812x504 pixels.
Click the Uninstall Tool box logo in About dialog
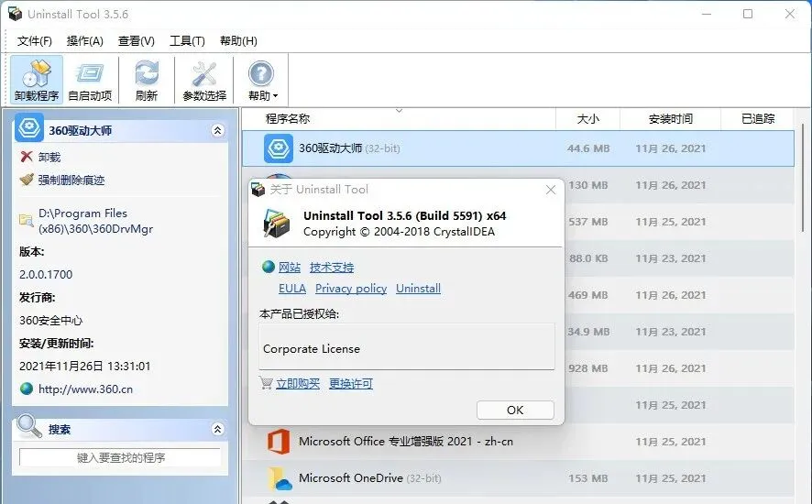277,224
